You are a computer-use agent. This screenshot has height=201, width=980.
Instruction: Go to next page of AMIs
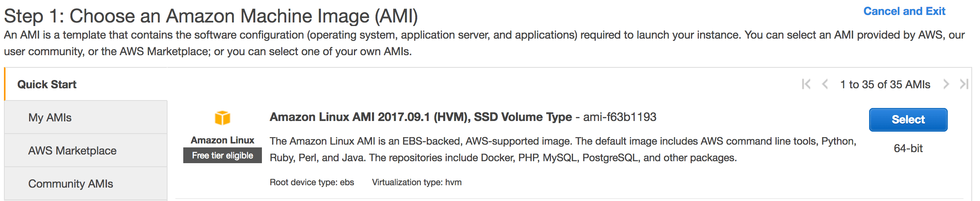tap(946, 84)
